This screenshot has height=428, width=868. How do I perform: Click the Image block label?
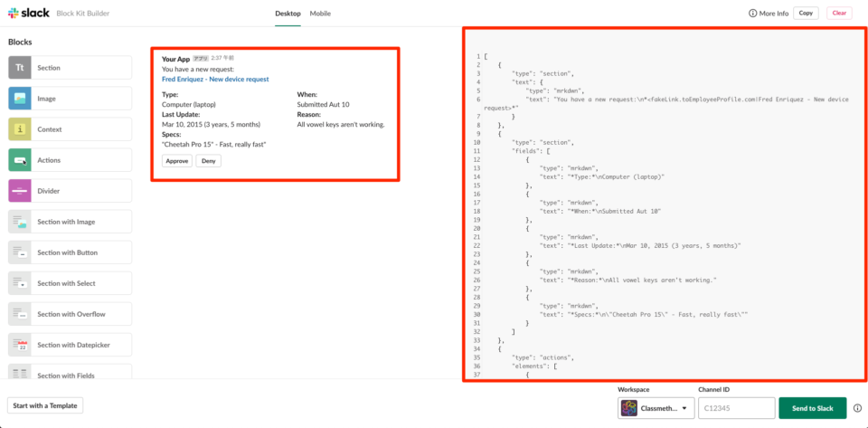pyautogui.click(x=46, y=99)
